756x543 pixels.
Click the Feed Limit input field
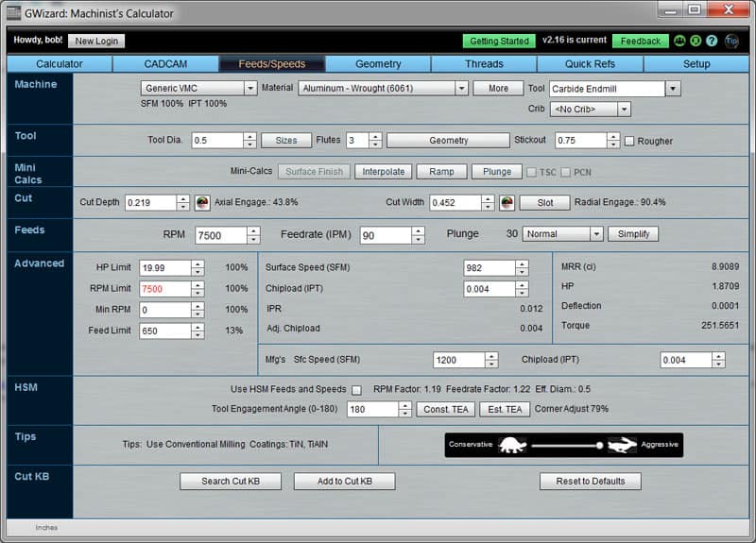coord(165,331)
